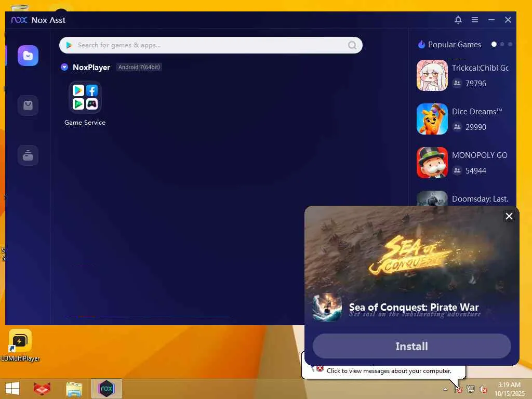
Task: Click the Google Play icon in search bar
Action: click(69, 45)
